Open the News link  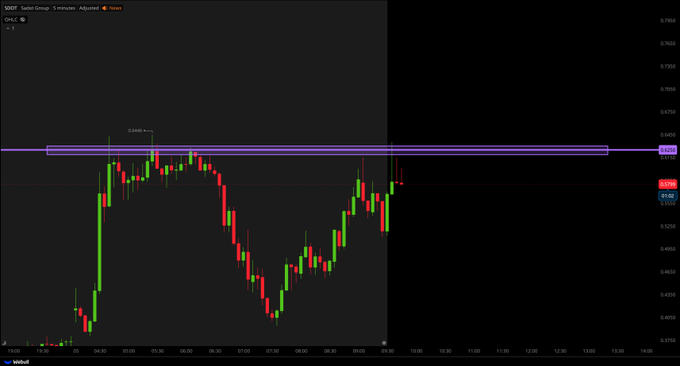pos(115,8)
